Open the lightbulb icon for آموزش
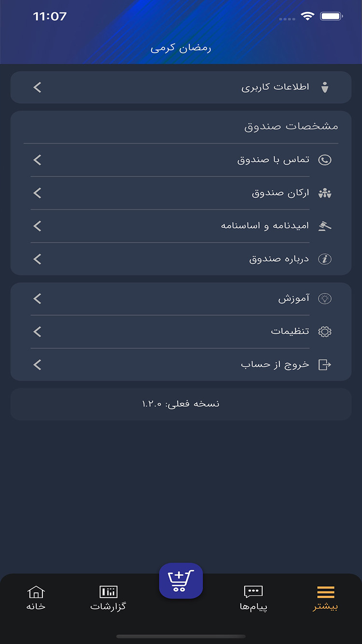The height and width of the screenshot is (644, 362). click(324, 298)
